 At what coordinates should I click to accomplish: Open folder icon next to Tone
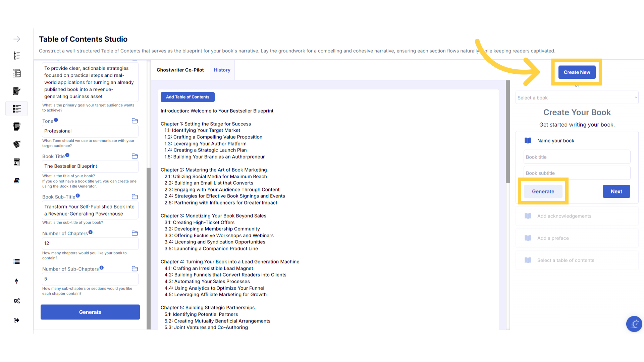135,121
